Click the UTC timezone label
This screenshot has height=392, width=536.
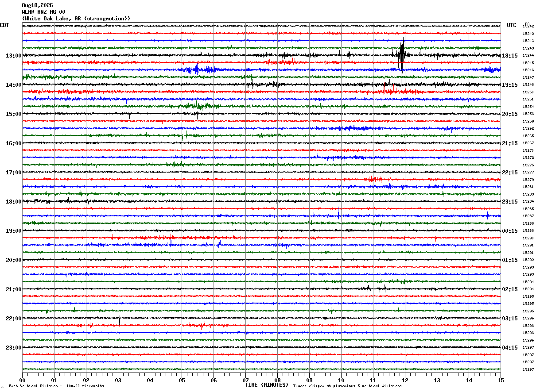tap(512, 25)
